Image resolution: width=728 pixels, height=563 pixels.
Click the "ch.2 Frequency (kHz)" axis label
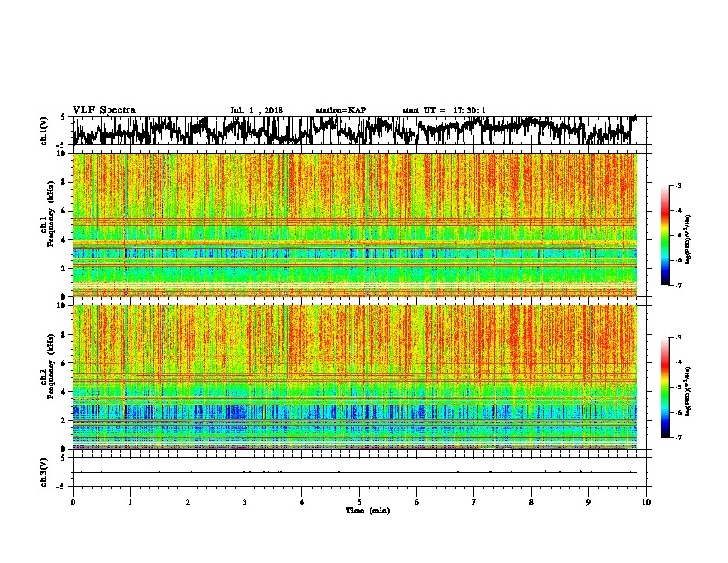[48, 366]
